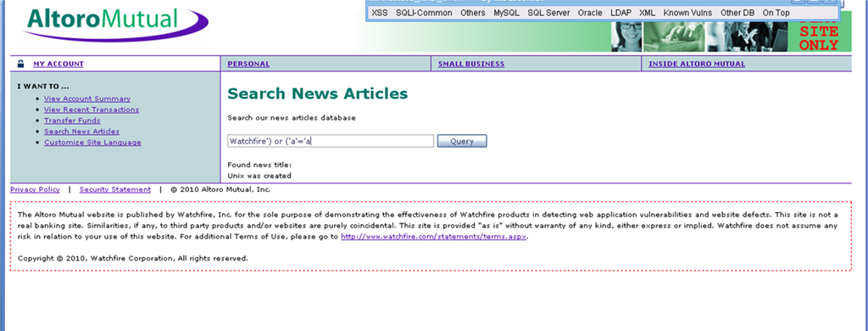Image resolution: width=868 pixels, height=331 pixels.
Task: Click the '© 2010 Altoro Mutual, Inc.' footer text
Action: click(220, 189)
